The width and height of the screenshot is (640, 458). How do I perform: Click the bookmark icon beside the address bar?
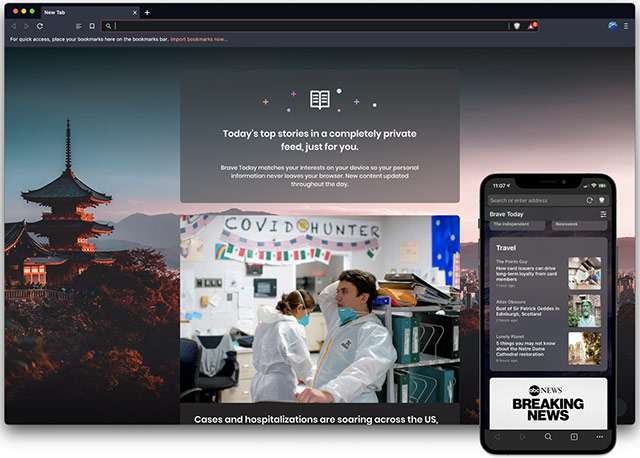[x=92, y=25]
